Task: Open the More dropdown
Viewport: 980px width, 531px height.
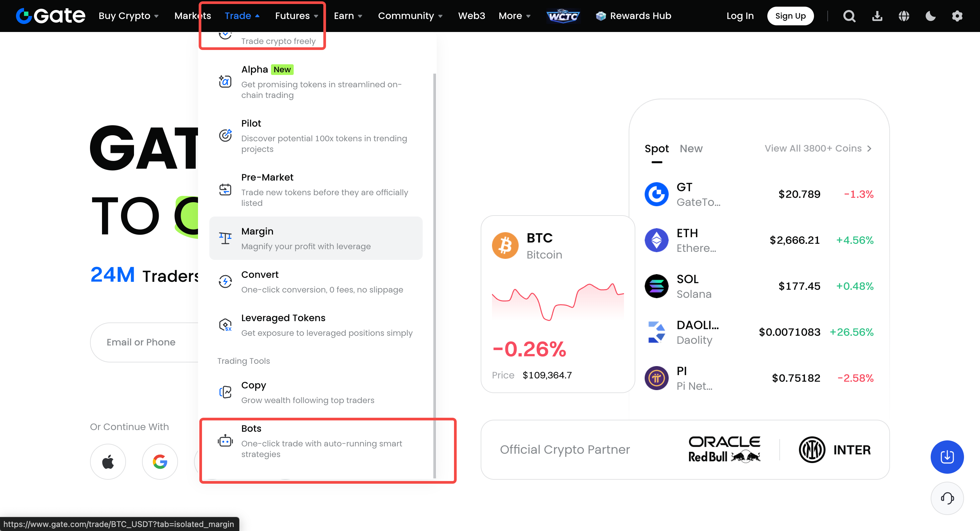Action: click(x=514, y=16)
